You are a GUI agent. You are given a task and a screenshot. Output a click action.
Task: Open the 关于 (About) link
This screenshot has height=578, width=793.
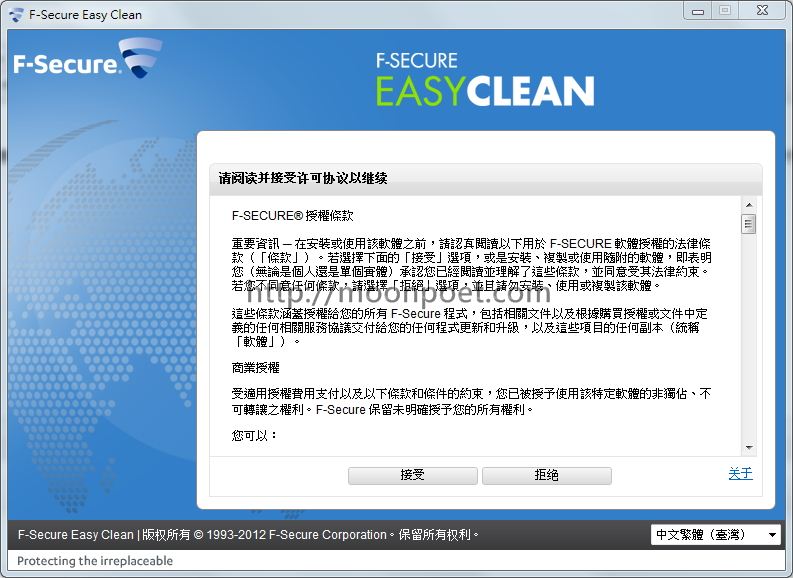coord(740,474)
